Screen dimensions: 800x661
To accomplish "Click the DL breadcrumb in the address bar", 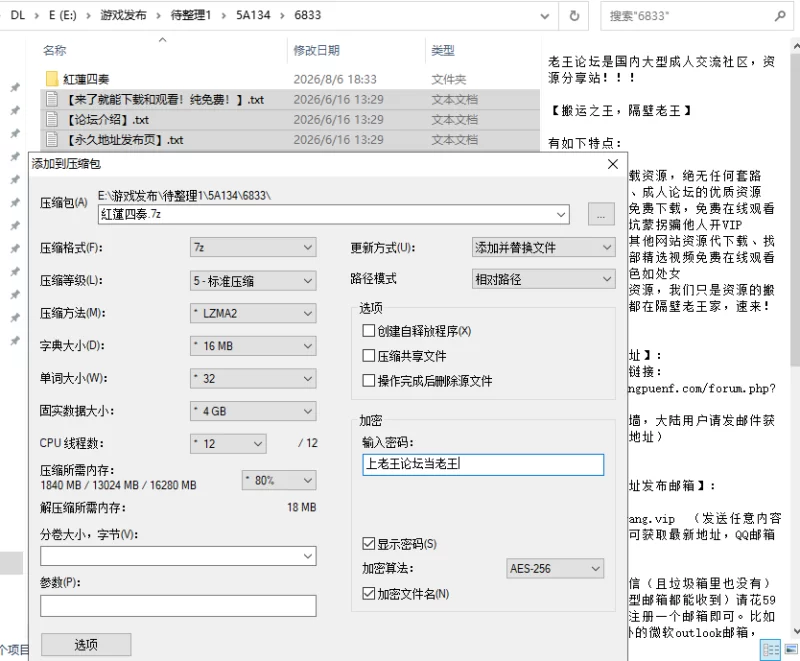I will [17, 15].
